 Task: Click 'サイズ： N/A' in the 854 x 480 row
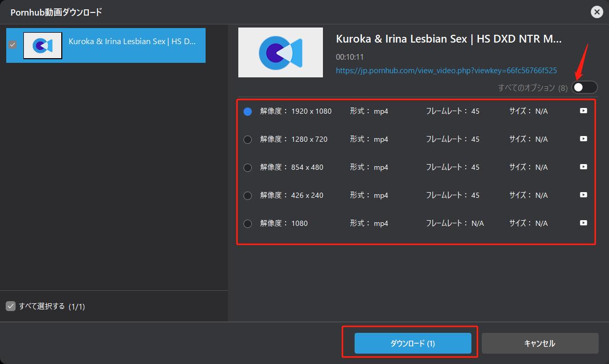pos(529,167)
